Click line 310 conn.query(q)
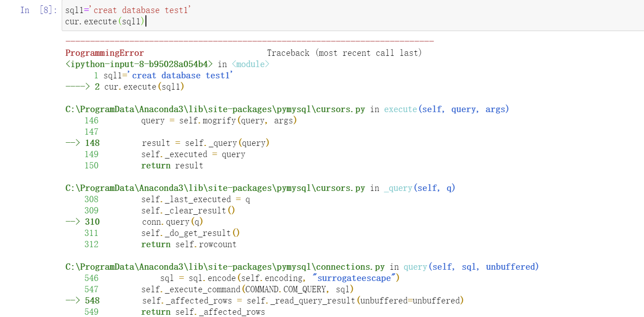This screenshot has width=644, height=317. 172,222
